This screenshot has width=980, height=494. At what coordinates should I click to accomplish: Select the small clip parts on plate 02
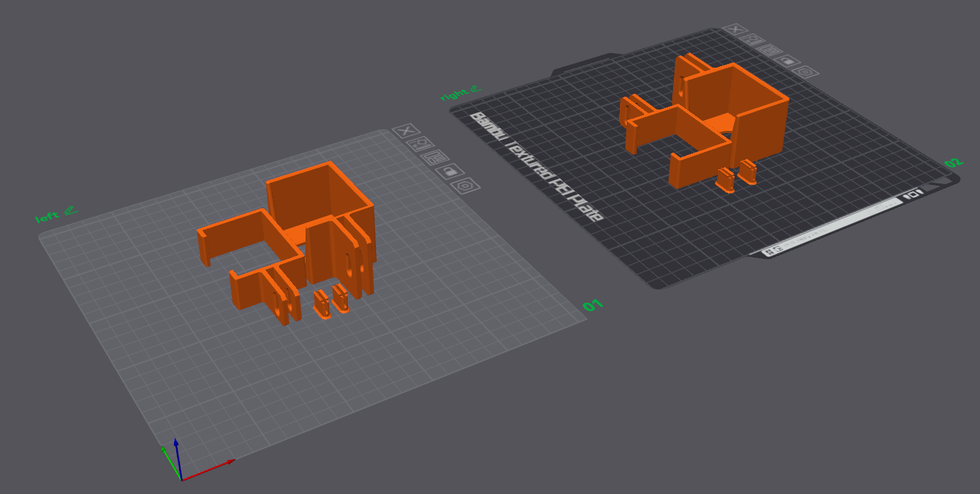[x=737, y=176]
